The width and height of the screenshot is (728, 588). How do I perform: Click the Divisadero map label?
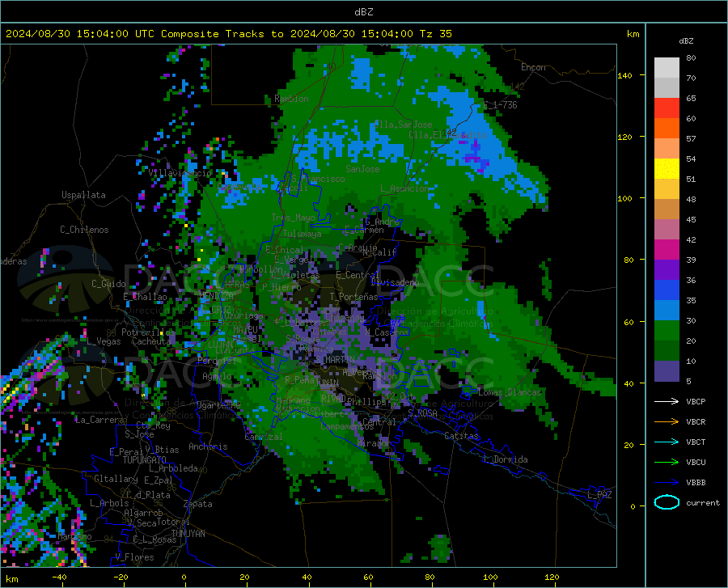click(395, 282)
